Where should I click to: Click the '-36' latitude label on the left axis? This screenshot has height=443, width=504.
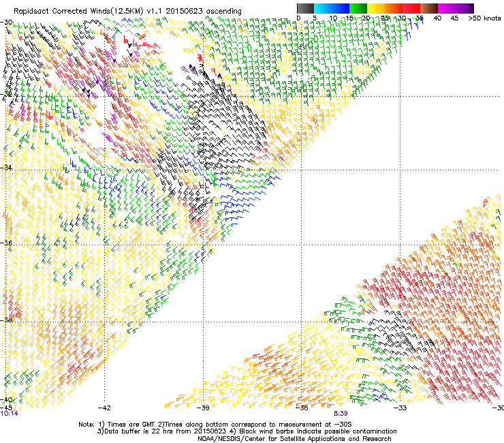point(6,243)
